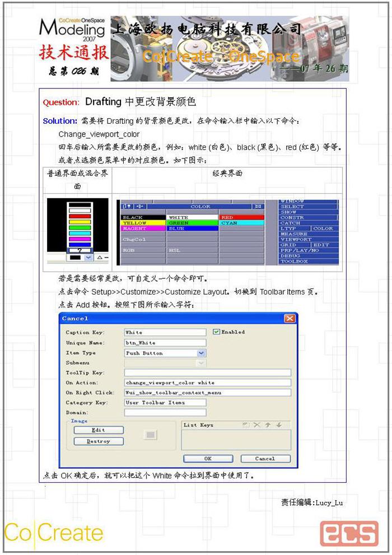The width and height of the screenshot is (392, 555).
Task: Click the On Action field
Action: coord(208,383)
